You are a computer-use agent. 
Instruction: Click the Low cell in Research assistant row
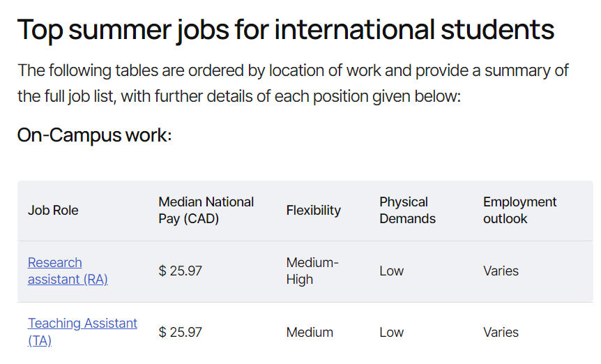391,271
